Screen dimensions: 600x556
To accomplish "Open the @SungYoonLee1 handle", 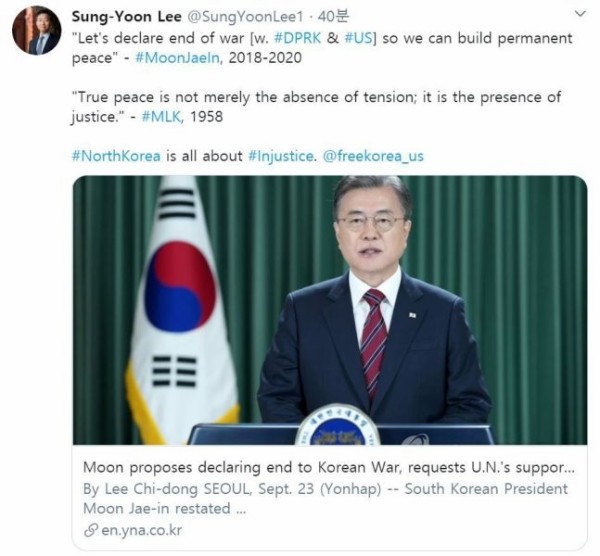I will point(244,16).
